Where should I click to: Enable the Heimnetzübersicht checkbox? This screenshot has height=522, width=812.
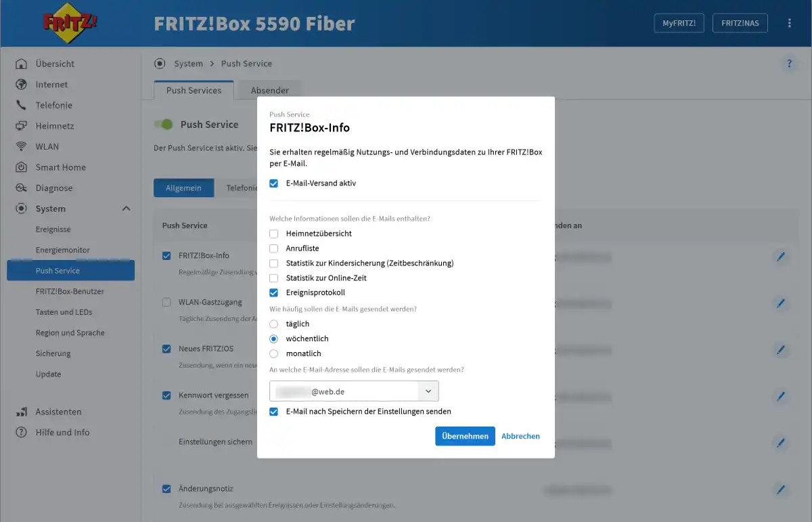tap(274, 234)
